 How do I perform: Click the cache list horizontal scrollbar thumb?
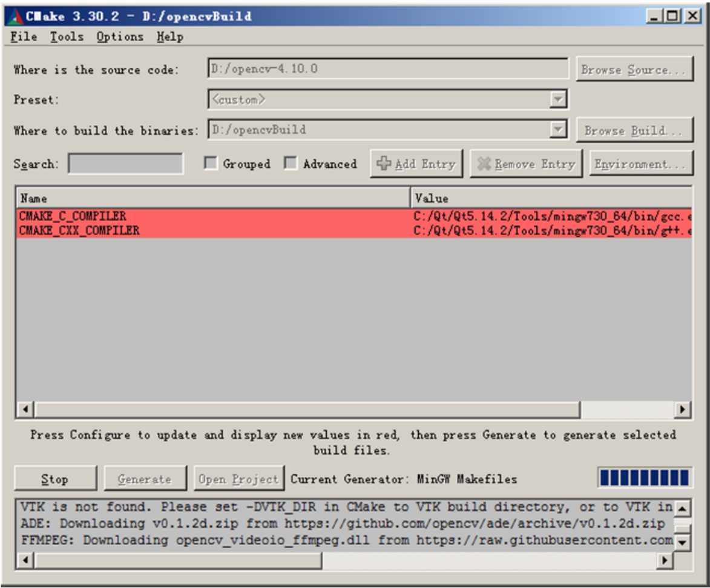coord(307,409)
